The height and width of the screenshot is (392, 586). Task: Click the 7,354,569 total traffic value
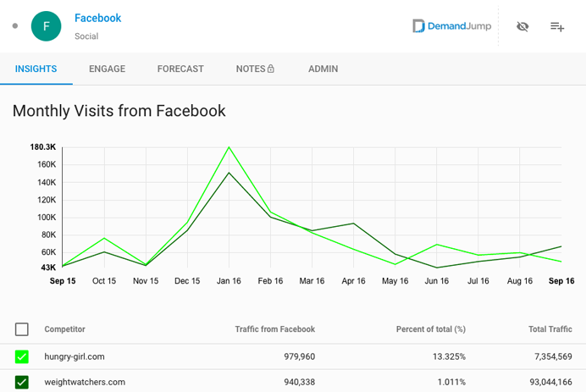click(553, 356)
